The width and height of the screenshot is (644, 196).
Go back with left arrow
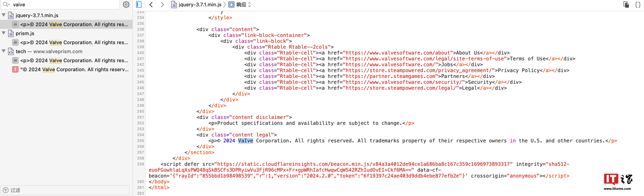(x=151, y=4)
